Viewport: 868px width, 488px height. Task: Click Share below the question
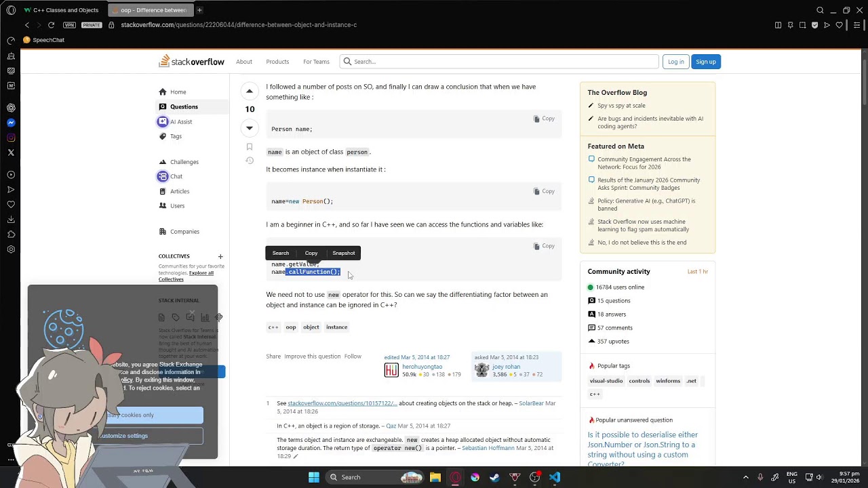(273, 357)
